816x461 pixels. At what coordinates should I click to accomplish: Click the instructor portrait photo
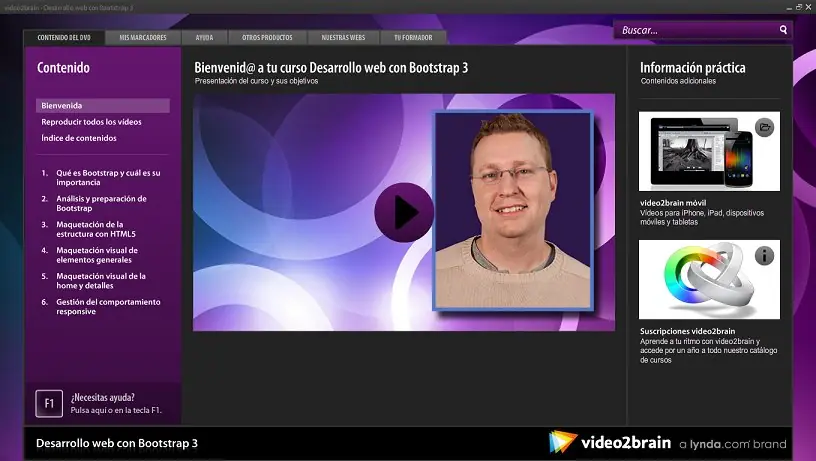(513, 210)
